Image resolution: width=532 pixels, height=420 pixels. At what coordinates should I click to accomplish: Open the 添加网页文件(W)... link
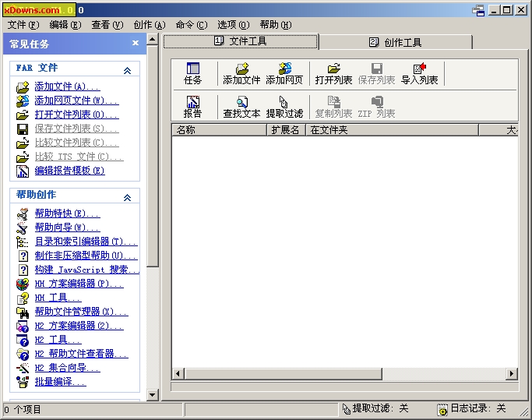tap(76, 101)
